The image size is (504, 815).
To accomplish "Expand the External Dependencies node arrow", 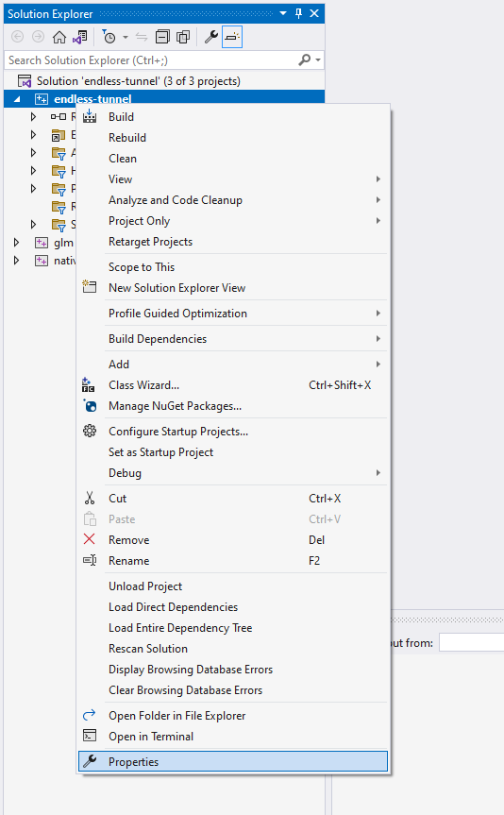I will tap(33, 135).
